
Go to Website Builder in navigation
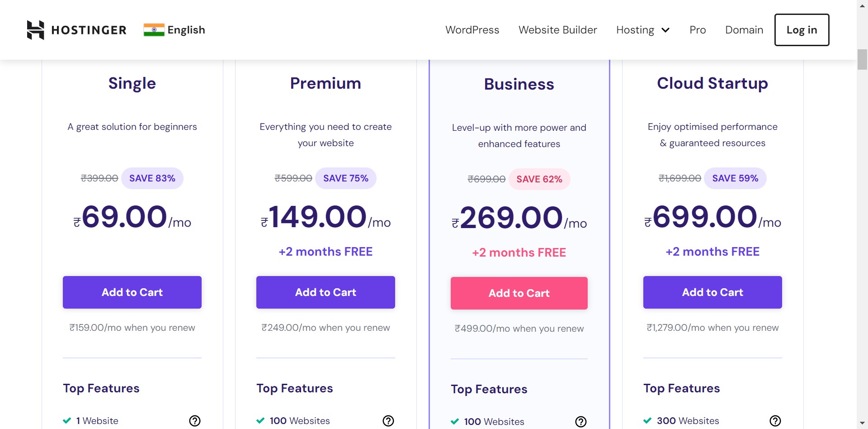[557, 30]
